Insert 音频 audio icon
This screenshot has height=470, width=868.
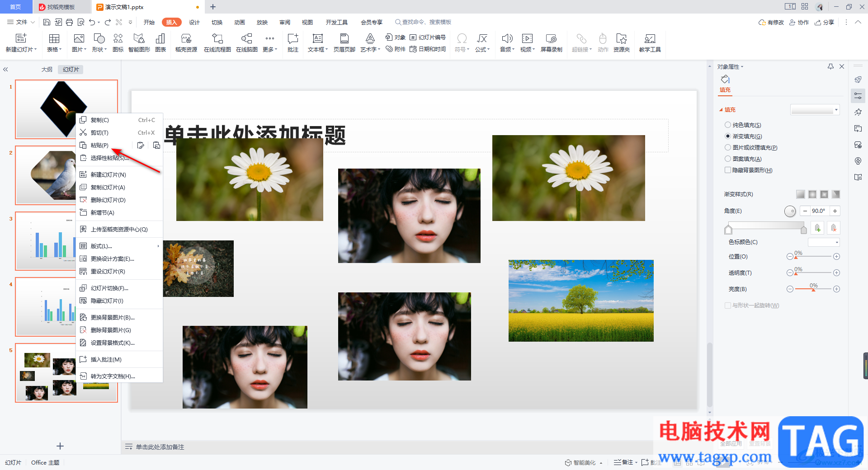coord(507,42)
